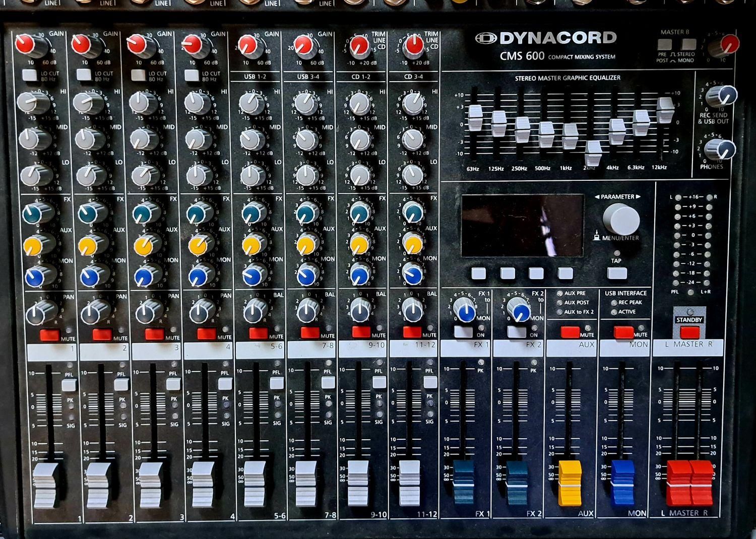Viewport: 756px width, 539px height.
Task: Mute channel 1
Action: [x=49, y=334]
